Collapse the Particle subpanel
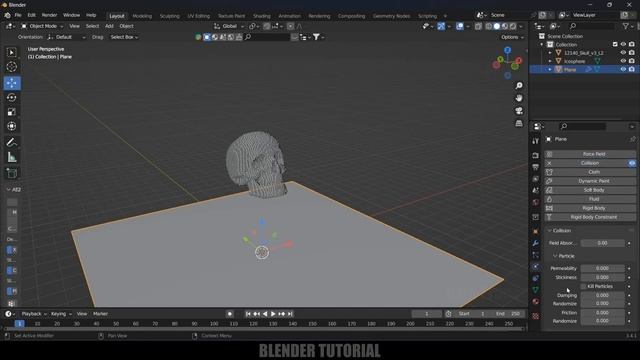This screenshot has width=640, height=360. (555, 256)
